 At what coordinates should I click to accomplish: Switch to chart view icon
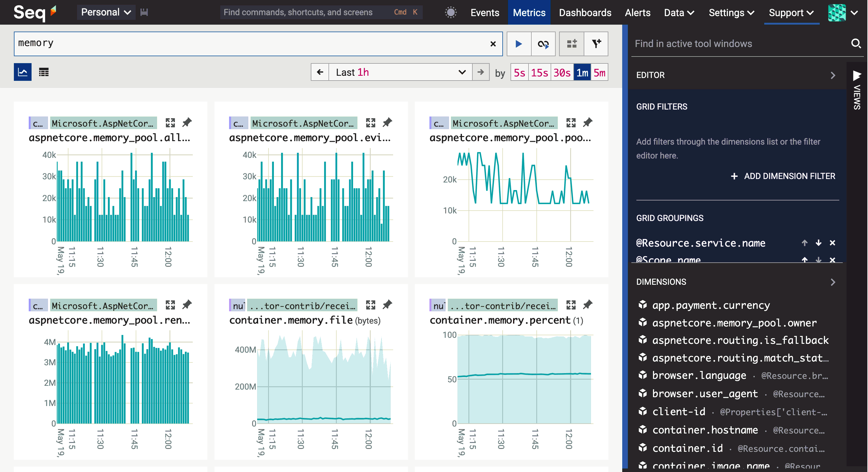23,72
